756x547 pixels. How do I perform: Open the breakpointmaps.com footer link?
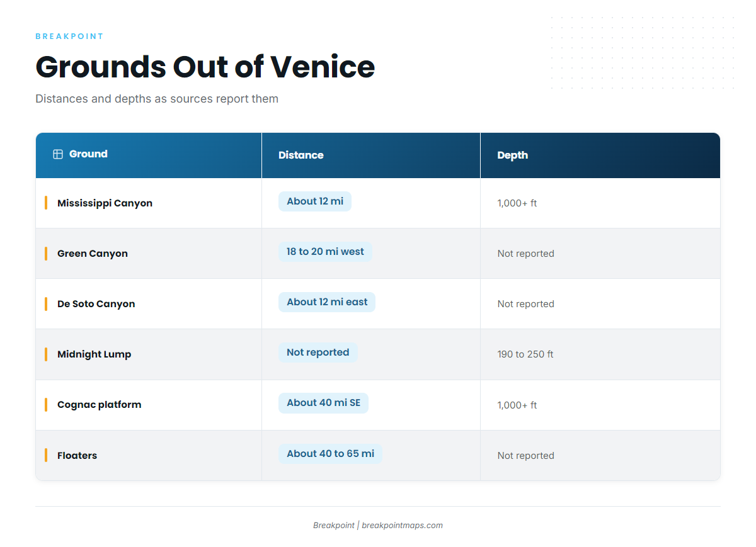click(x=402, y=525)
